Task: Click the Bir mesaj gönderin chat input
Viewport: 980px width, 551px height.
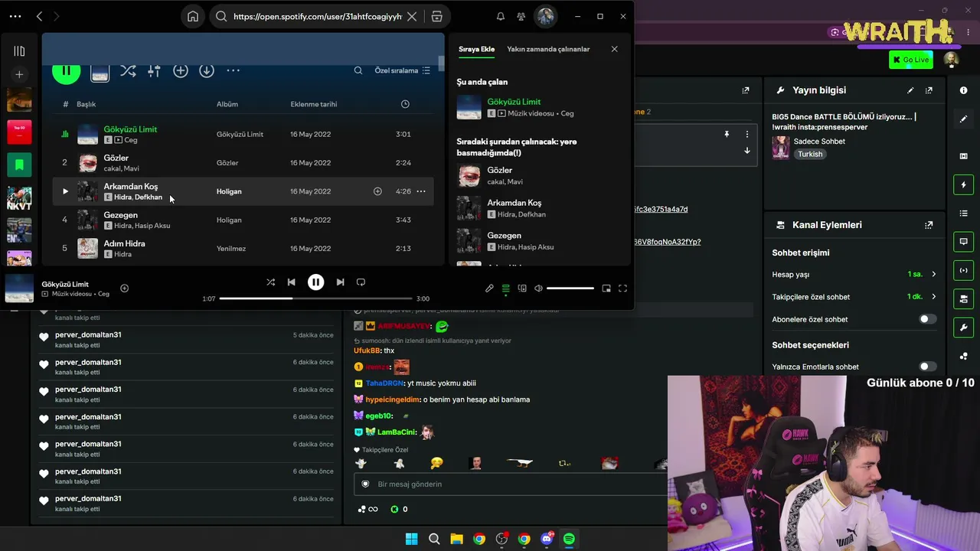Action: pos(511,484)
